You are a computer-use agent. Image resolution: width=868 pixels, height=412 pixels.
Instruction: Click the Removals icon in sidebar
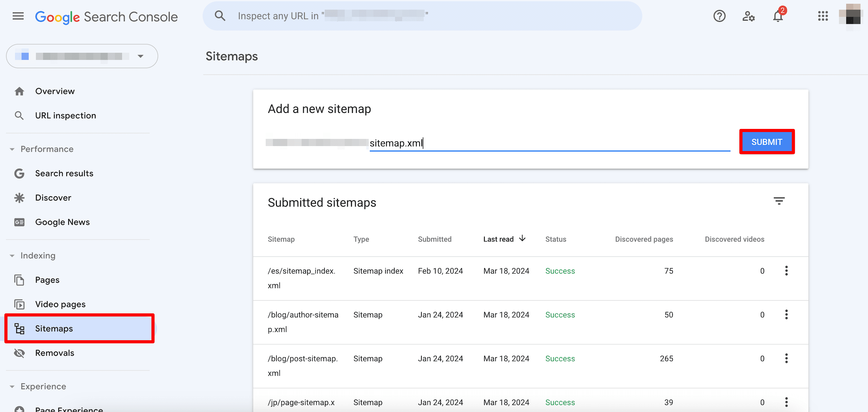[x=19, y=353]
